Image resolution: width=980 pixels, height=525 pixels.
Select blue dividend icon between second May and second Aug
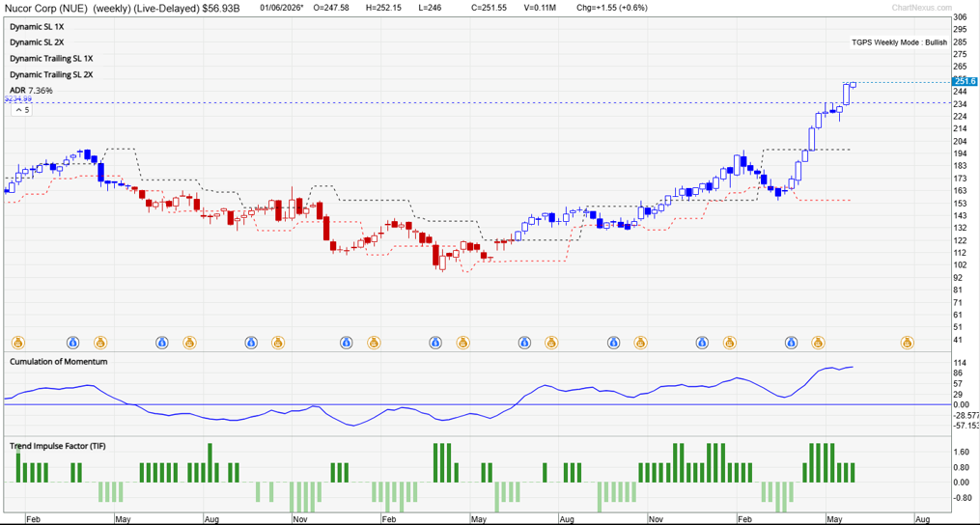(x=523, y=342)
